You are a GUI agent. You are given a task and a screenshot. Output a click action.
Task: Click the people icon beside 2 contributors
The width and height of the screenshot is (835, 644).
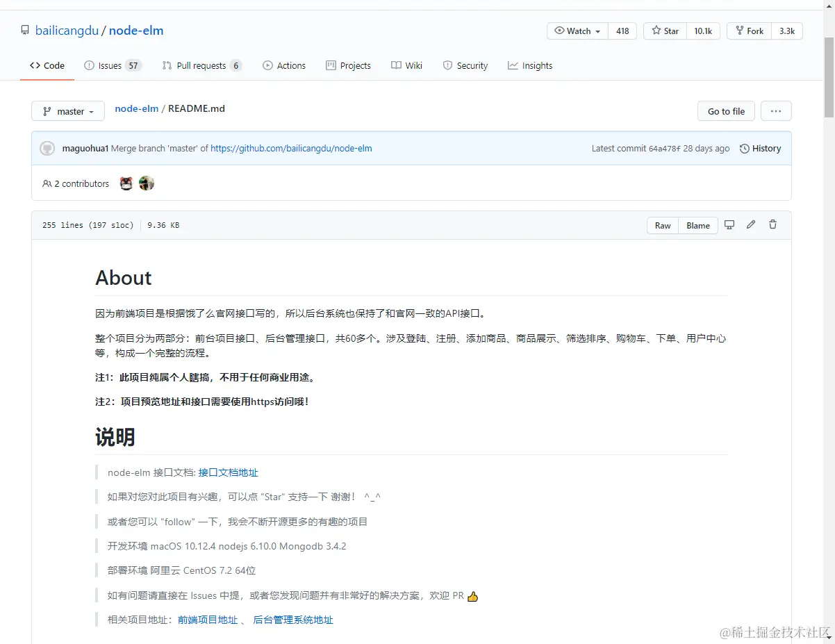click(47, 183)
